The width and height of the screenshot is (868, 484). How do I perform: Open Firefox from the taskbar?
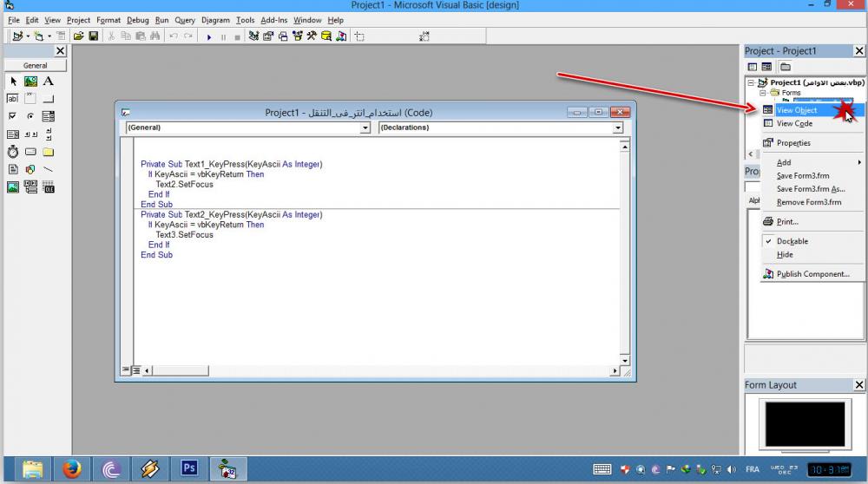[71, 469]
